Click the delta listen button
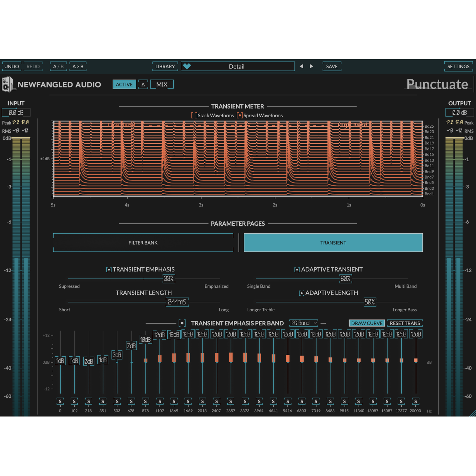 (143, 85)
